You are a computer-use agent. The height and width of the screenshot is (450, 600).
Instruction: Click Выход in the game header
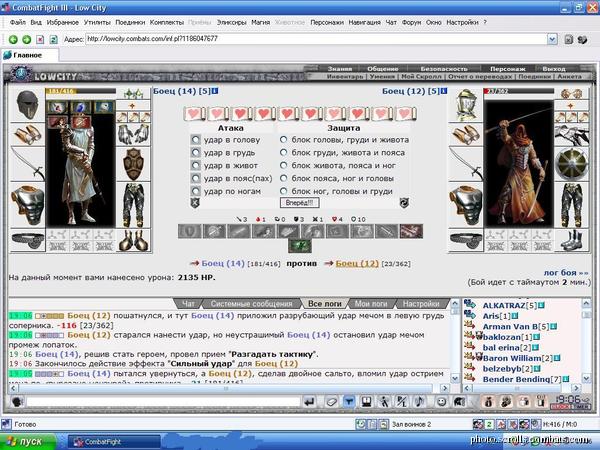[554, 69]
